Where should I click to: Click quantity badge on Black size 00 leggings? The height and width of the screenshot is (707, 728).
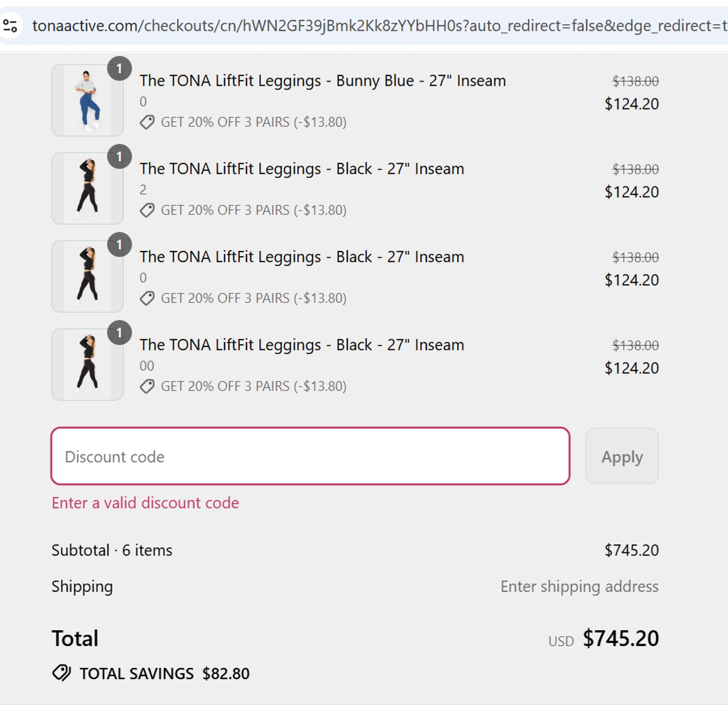(x=119, y=333)
